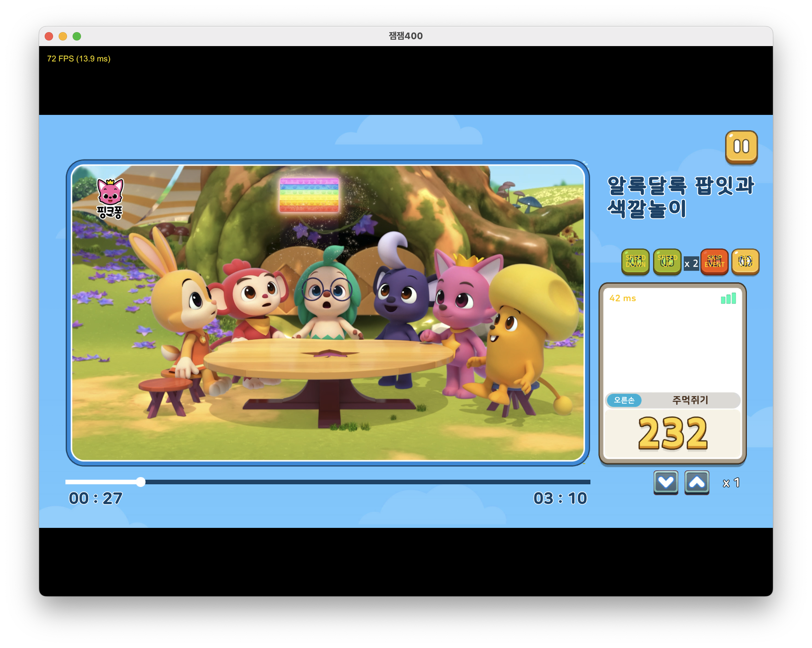The height and width of the screenshot is (648, 812).
Task: Click the down chevron below the counter
Action: click(x=665, y=482)
